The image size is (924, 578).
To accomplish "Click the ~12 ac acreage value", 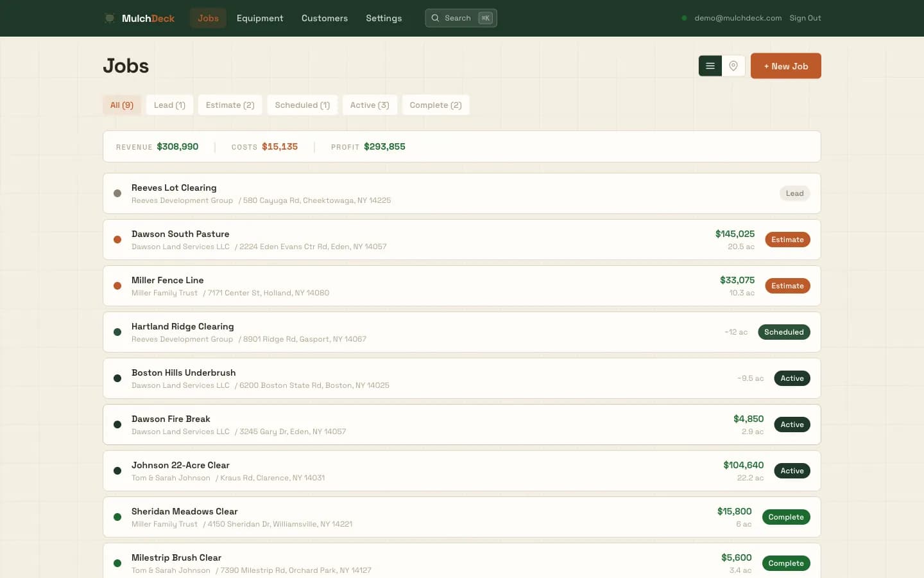I will pos(736,332).
